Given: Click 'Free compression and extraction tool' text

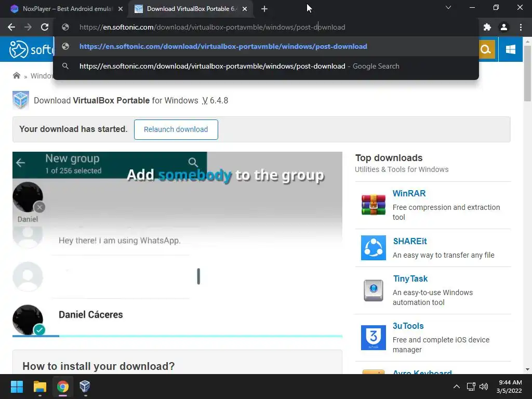Looking at the screenshot, I should (x=446, y=212).
